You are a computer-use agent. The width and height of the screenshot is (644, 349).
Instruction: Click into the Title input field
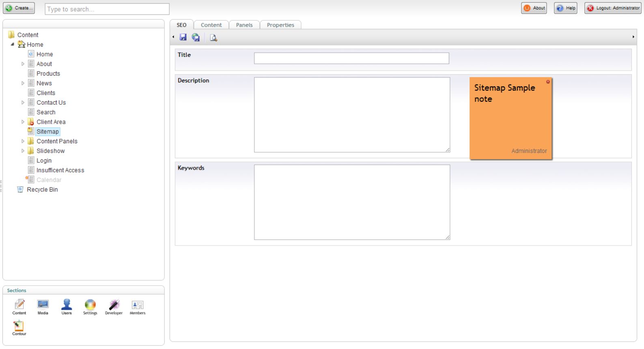pos(351,58)
